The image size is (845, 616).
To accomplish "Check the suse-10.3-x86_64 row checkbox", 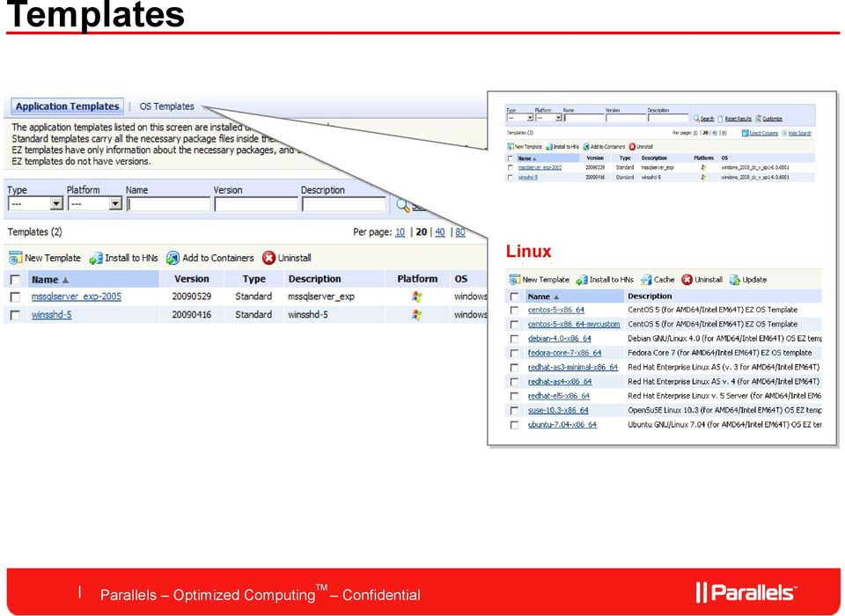I will [514, 411].
